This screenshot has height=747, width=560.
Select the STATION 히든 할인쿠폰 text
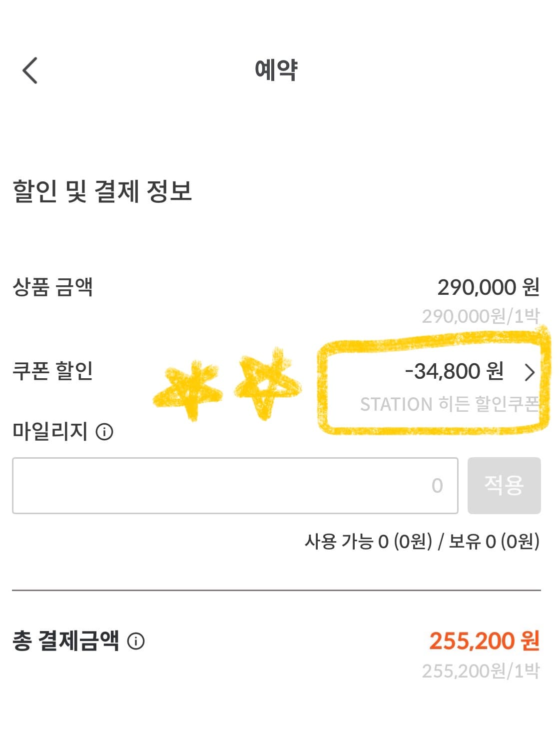[450, 404]
